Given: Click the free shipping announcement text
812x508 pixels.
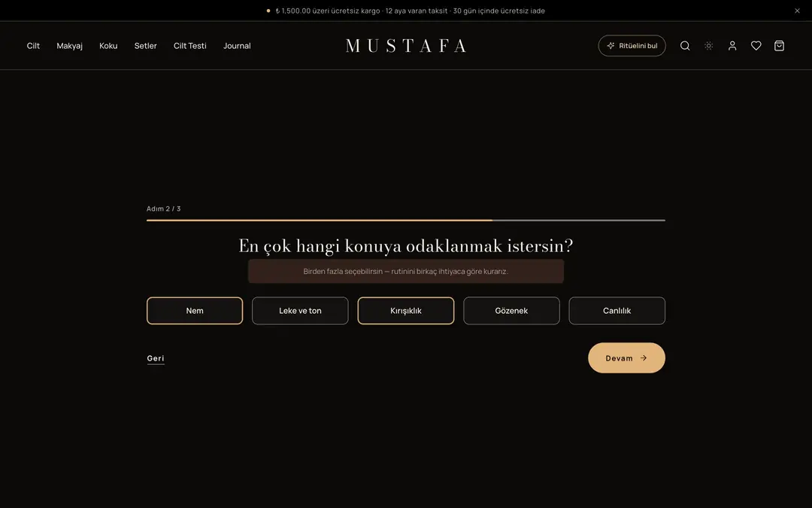Looking at the screenshot, I should tap(410, 11).
